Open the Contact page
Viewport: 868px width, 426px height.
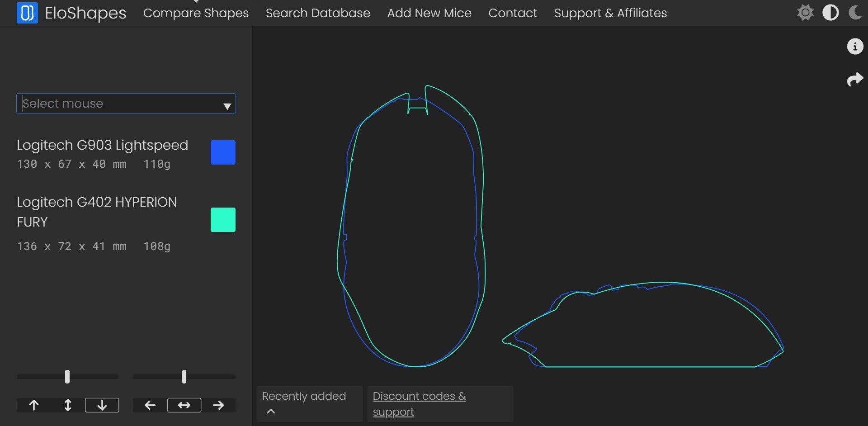513,13
